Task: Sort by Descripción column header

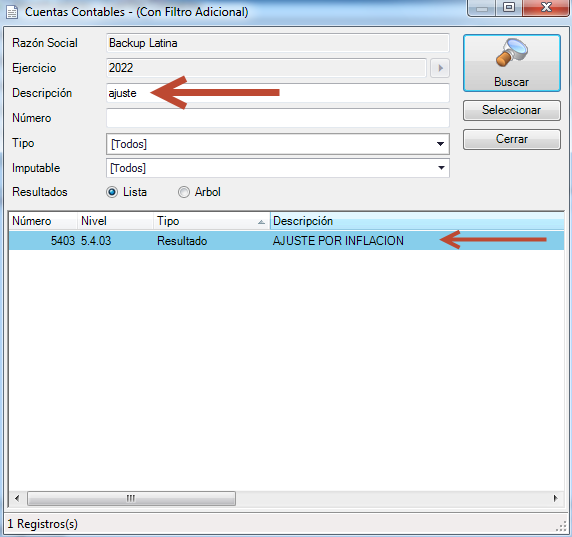Action: (x=417, y=221)
